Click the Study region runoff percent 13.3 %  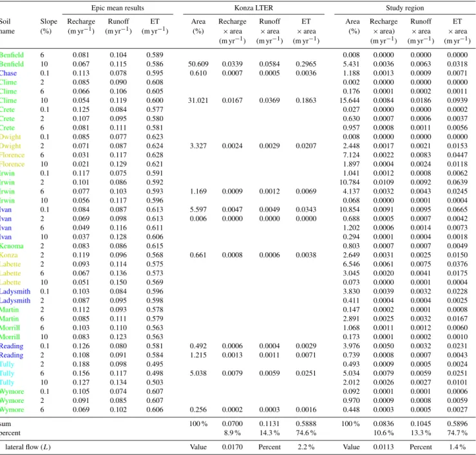[x=421, y=433]
